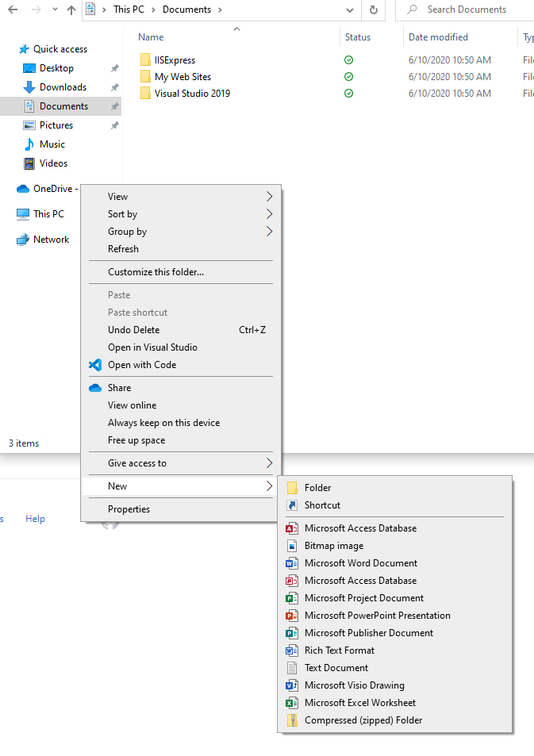Sort by Date modified column

coord(438,37)
